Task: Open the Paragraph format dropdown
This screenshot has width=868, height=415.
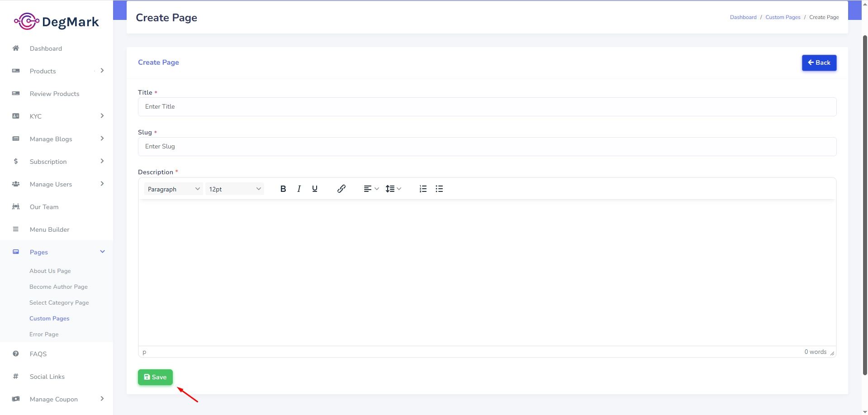Action: (173, 189)
